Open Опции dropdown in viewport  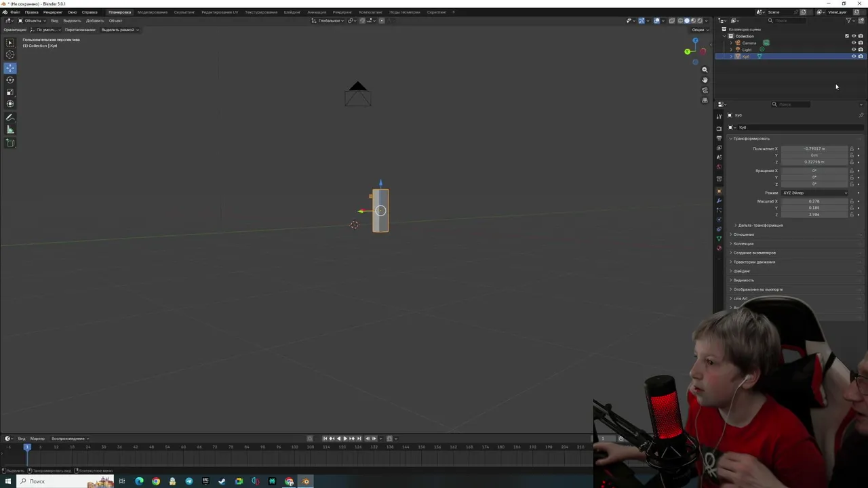[x=699, y=30]
